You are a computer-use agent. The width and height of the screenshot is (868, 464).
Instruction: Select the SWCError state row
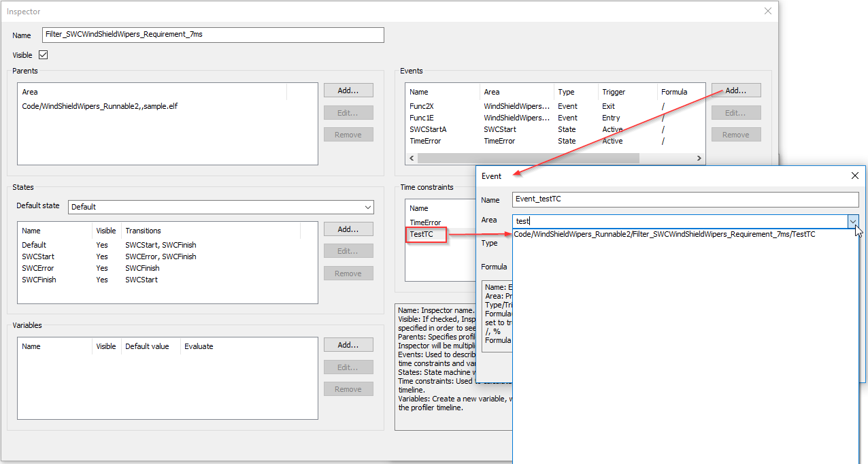point(38,268)
